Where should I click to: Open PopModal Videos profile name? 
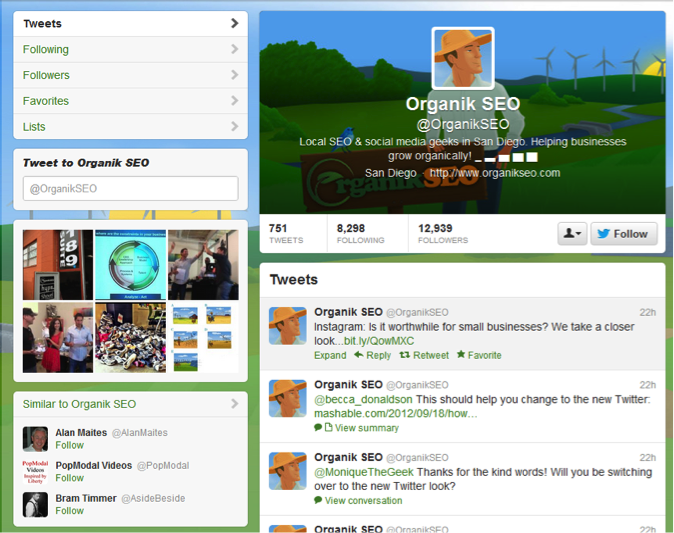(94, 466)
